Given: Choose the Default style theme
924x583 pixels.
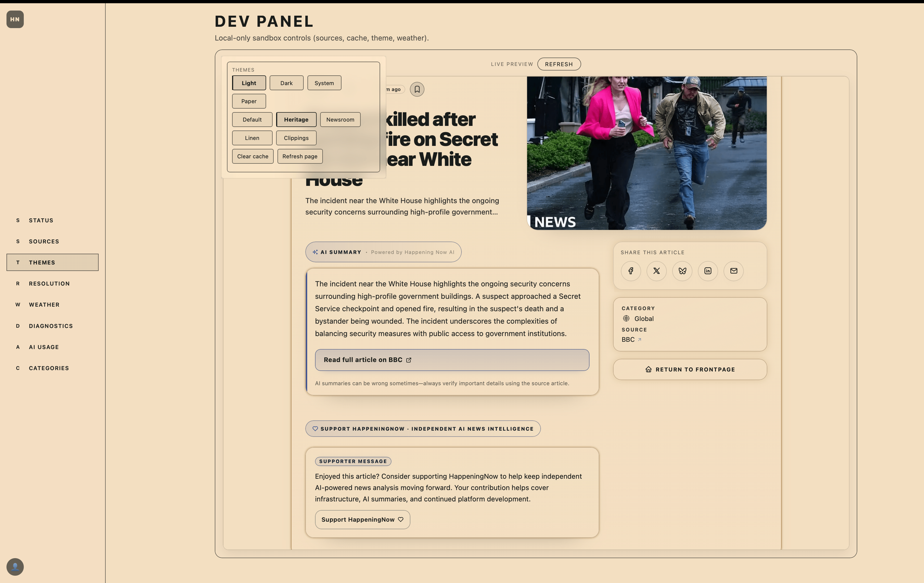Looking at the screenshot, I should pyautogui.click(x=252, y=120).
